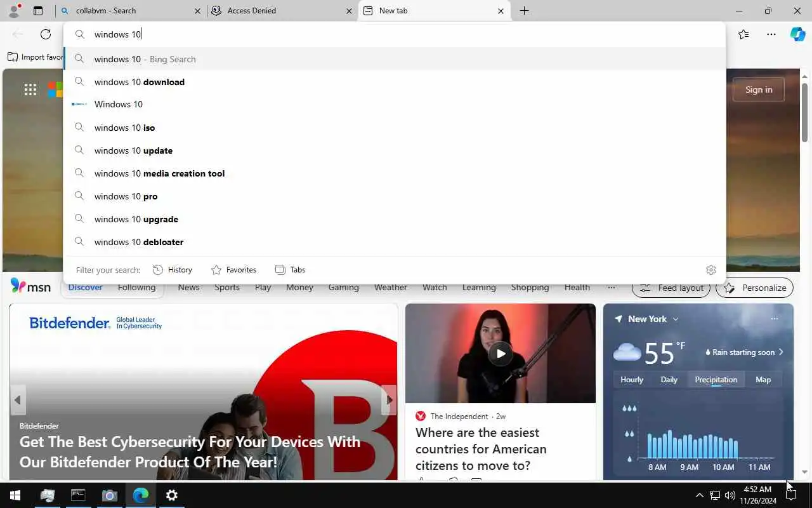Choose windows 10 upgrade suggestion
This screenshot has height=508, width=812.
(395, 219)
